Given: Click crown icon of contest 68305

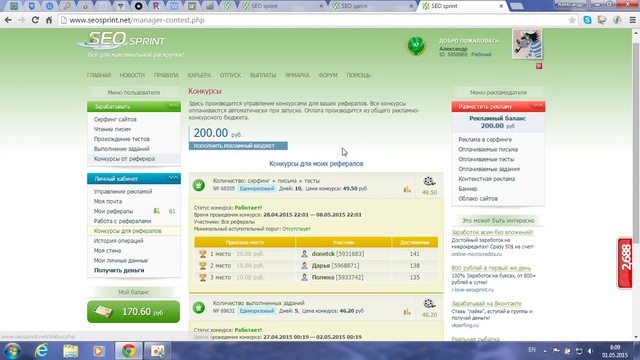Looking at the screenshot, I should [x=199, y=185].
